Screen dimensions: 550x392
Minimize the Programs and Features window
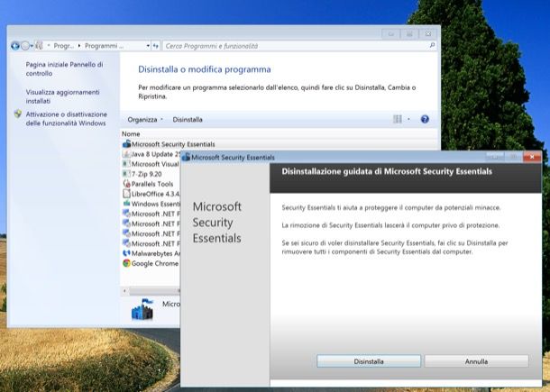pyautogui.click(x=390, y=34)
